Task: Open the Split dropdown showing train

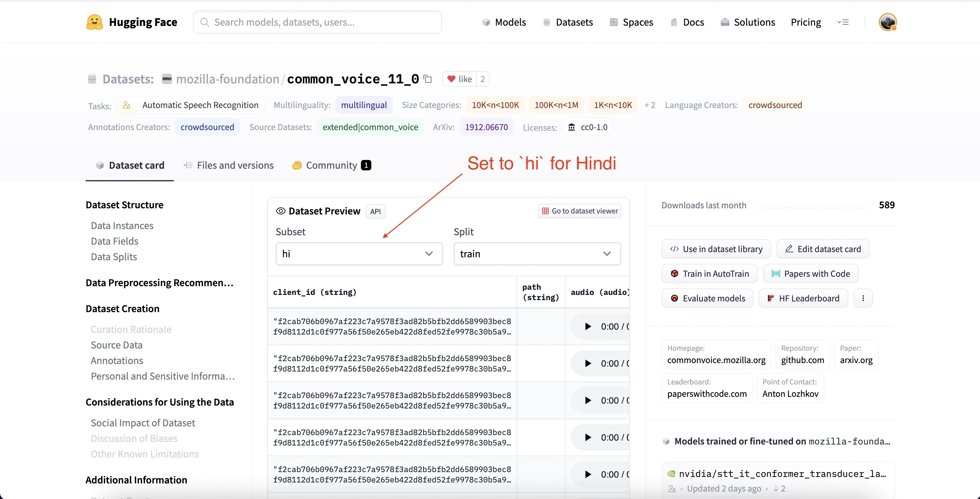Action: tap(537, 254)
